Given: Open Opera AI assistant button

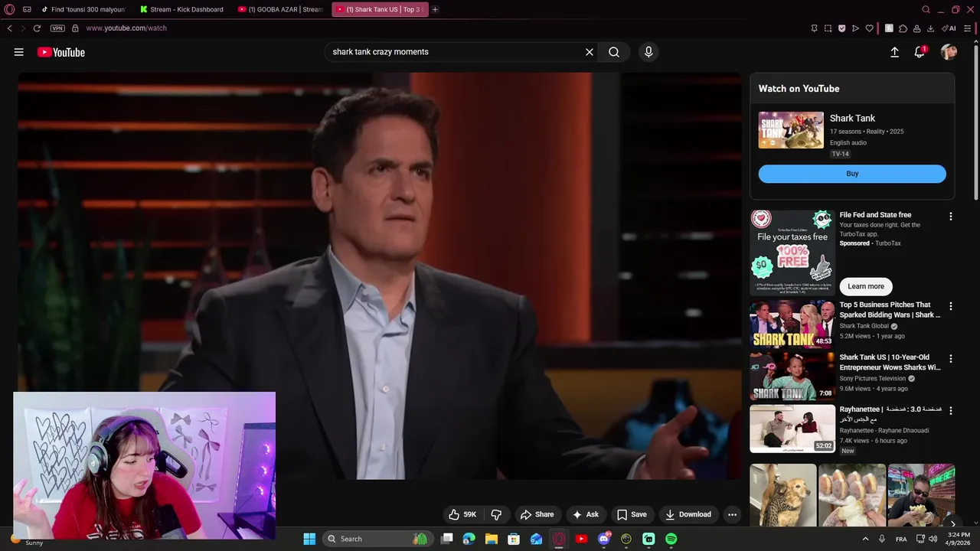Looking at the screenshot, I should coord(949,28).
